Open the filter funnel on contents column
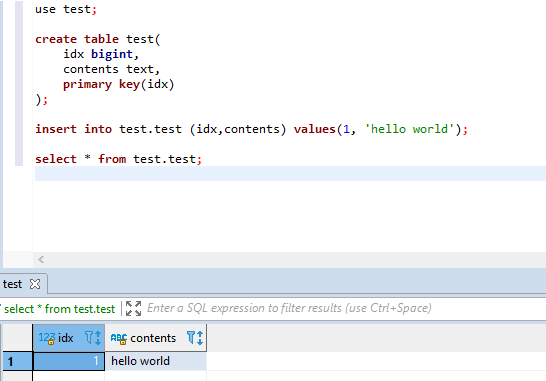The width and height of the screenshot is (546, 381). [191, 337]
